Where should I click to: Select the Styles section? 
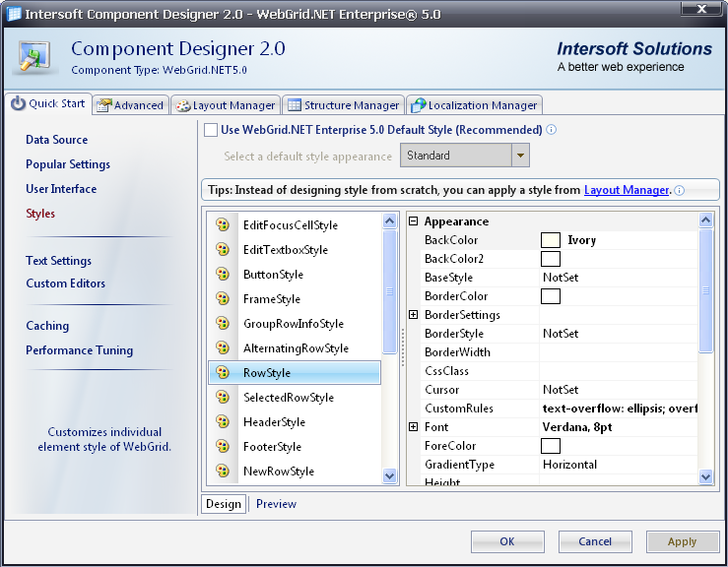point(40,214)
